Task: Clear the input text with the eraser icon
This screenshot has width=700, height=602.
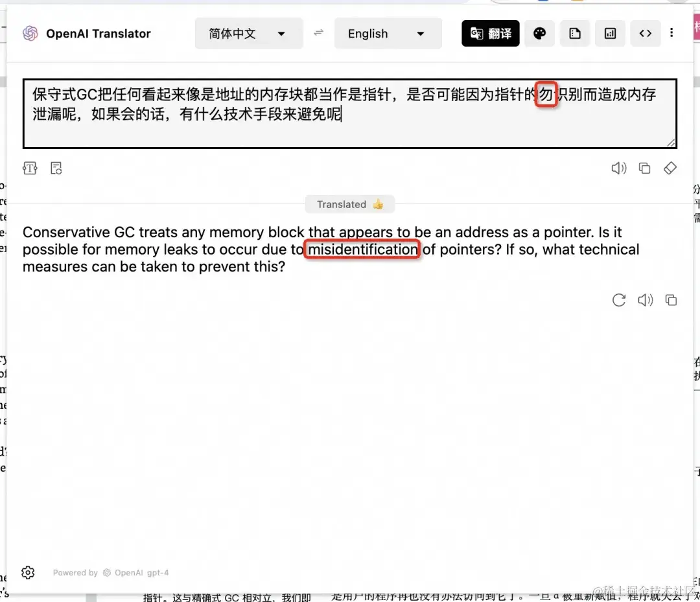Action: pos(670,168)
